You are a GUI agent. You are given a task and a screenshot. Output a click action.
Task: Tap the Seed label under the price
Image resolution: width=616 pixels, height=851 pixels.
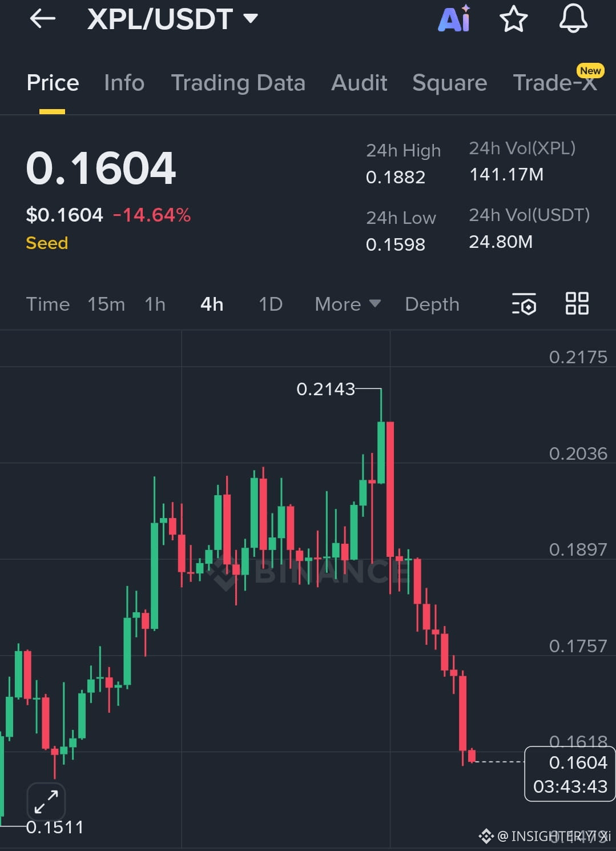coord(46,243)
